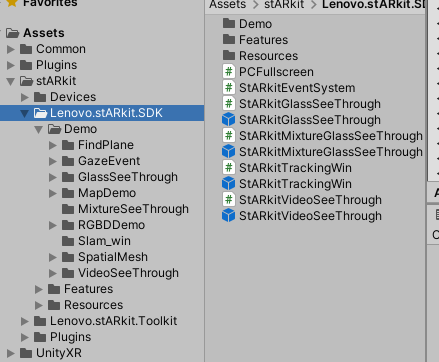
Task: Go to stARkit in breadcrumb path
Action: pyautogui.click(x=284, y=5)
